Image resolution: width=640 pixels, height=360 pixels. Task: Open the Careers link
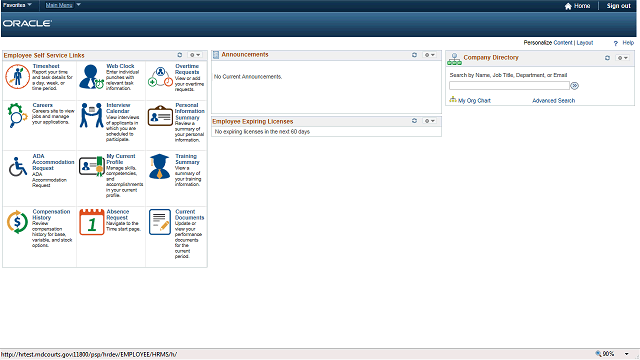42,105
